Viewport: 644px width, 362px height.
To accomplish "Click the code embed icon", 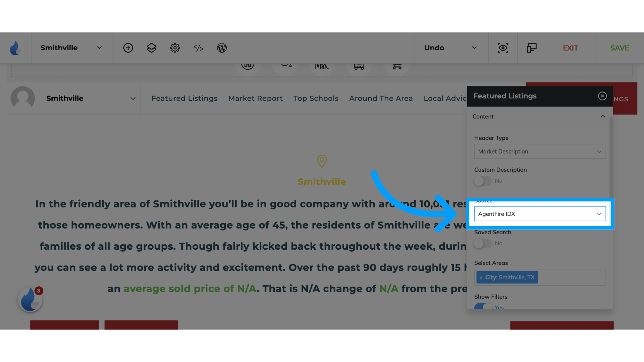I will pos(198,48).
